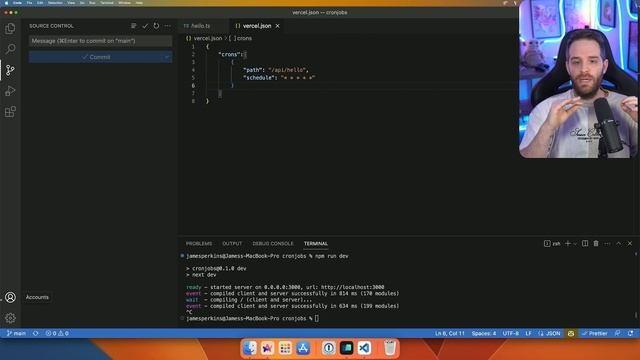
Task: Open the Terminal menu in menu bar
Action: pyautogui.click(x=107, y=3)
